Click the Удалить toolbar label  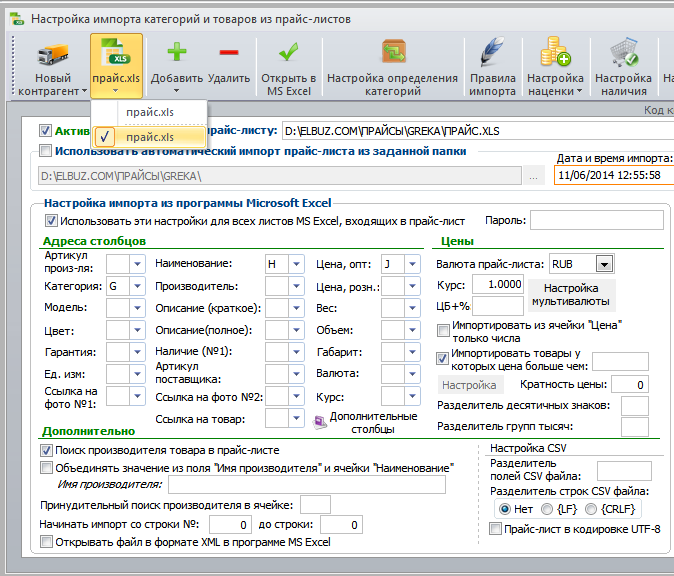tap(229, 78)
